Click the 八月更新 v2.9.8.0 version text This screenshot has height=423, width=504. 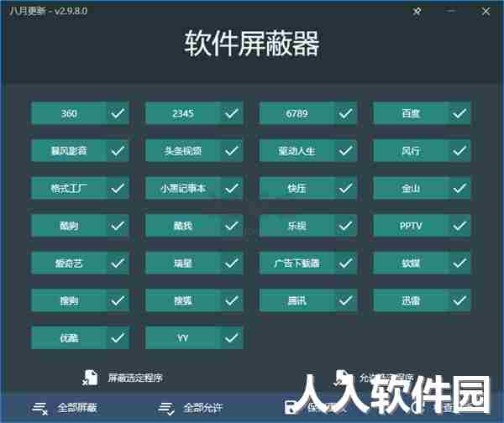[48, 11]
